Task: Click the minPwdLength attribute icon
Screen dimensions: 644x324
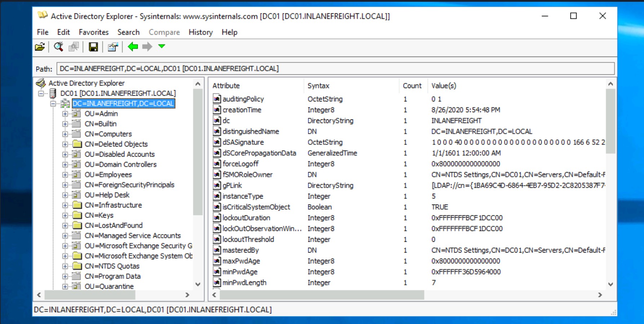Action: click(x=217, y=282)
